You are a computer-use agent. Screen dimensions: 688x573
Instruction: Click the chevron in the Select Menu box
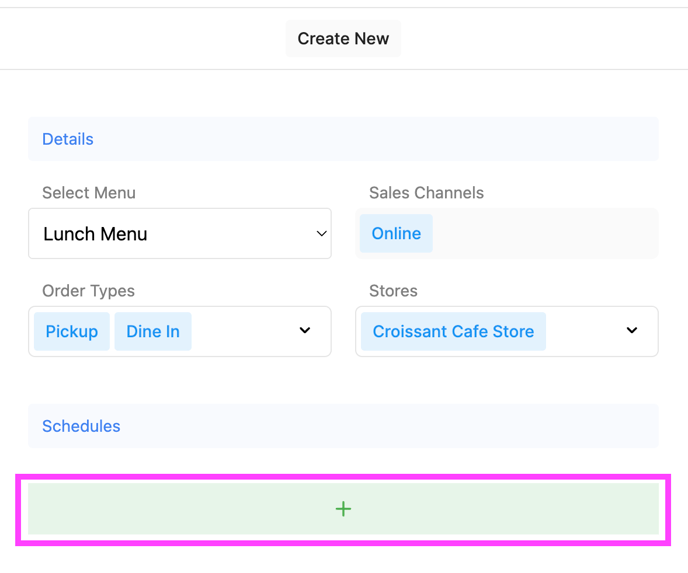pos(321,234)
